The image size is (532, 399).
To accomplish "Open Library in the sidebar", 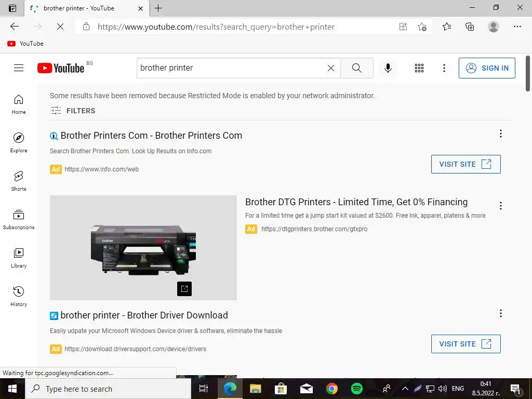I will [x=19, y=258].
